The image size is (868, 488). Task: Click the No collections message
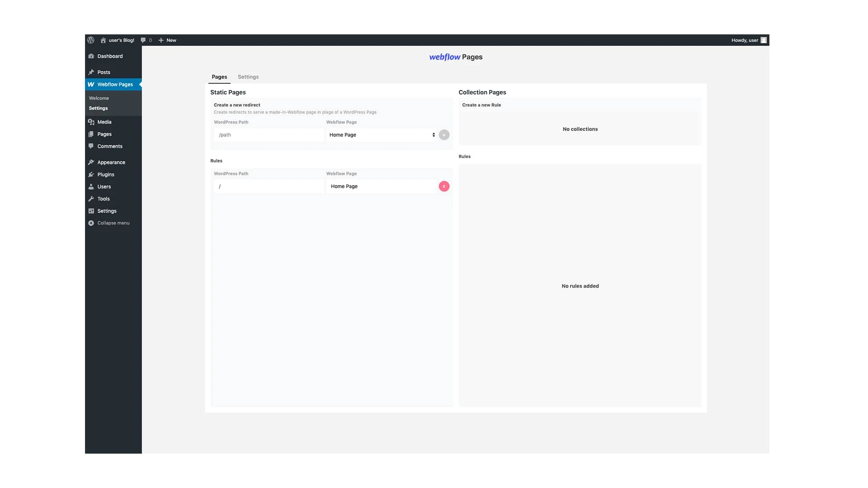(580, 129)
